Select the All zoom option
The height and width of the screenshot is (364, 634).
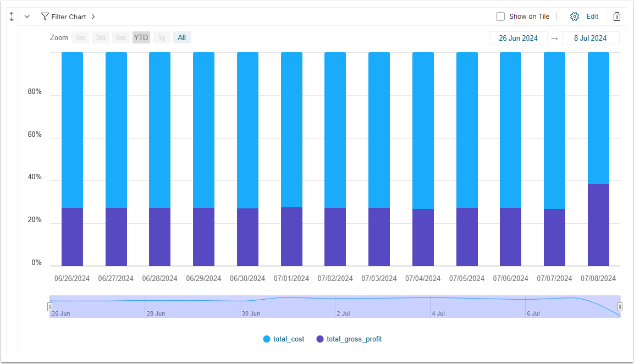tap(182, 37)
